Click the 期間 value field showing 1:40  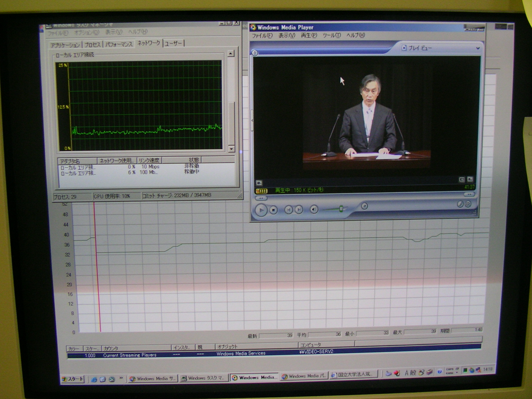click(x=467, y=330)
